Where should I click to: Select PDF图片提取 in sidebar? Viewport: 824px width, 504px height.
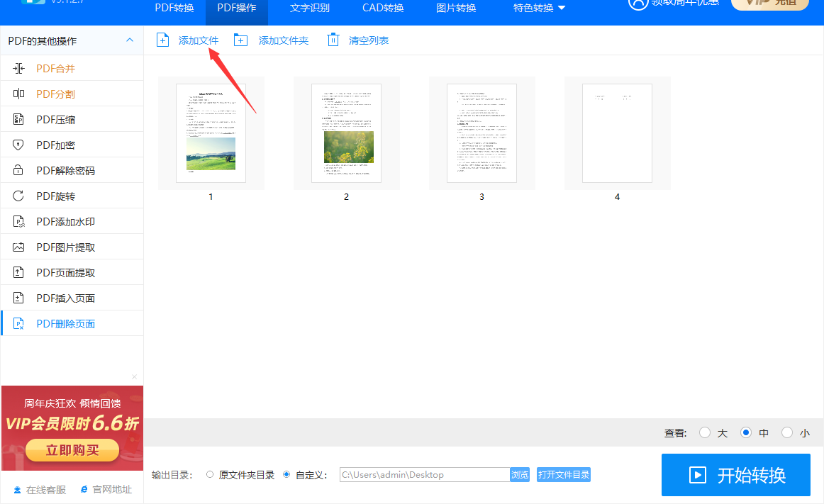[x=72, y=247]
